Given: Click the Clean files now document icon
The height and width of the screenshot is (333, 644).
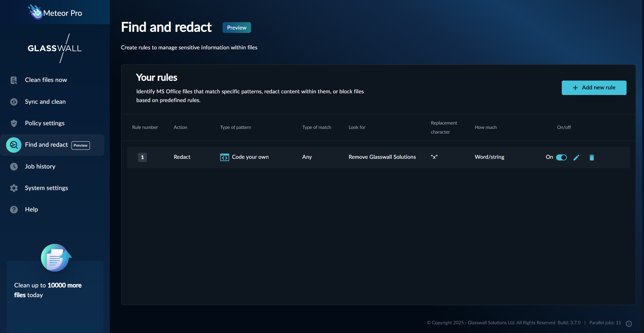Looking at the screenshot, I should (x=14, y=80).
